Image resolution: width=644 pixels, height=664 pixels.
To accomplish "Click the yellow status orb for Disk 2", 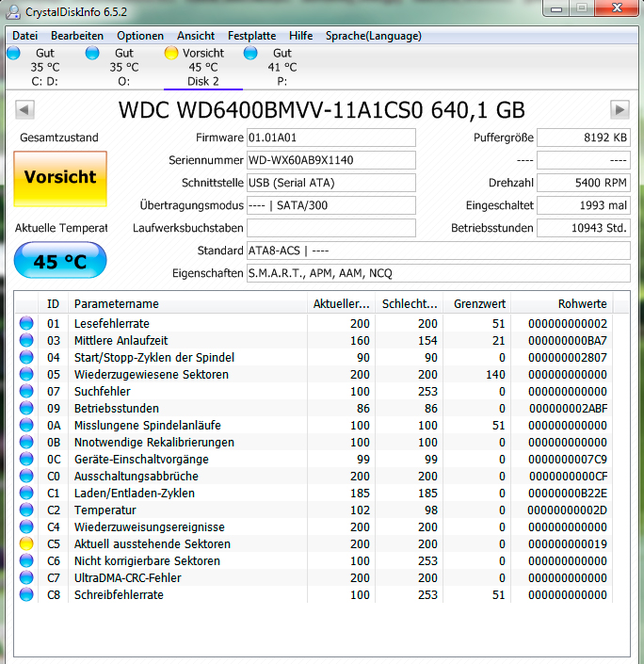I will tap(171, 53).
